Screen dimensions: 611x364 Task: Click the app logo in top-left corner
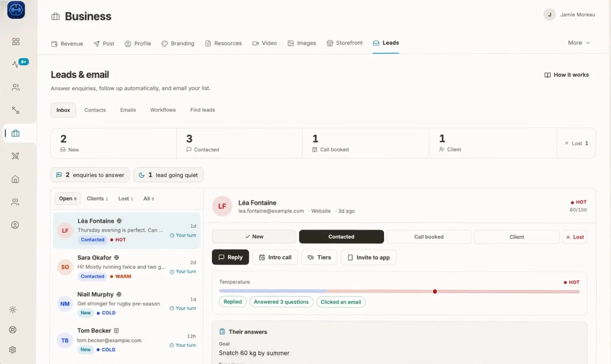click(16, 10)
